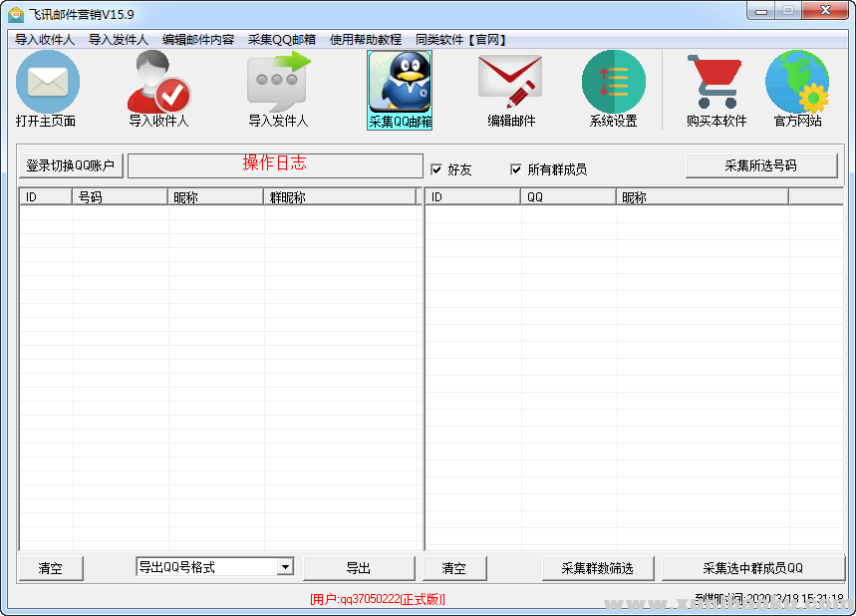856x616 pixels.
Task: Open the 导入收件人 menu
Action: coord(45,40)
